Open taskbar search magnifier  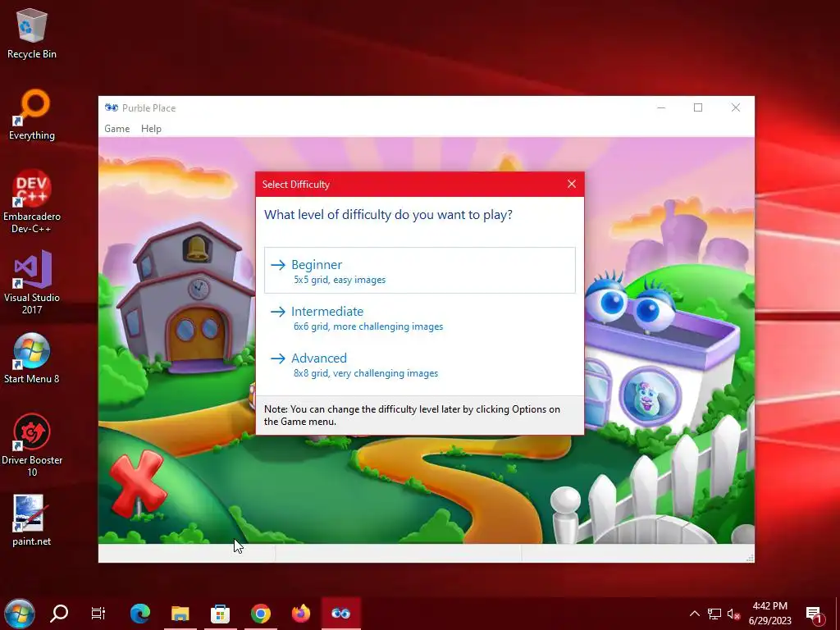point(59,614)
